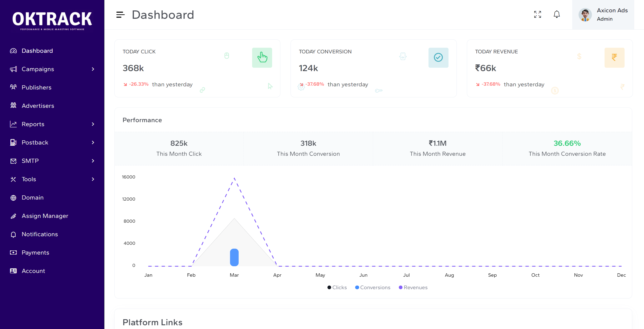
Task: Expand the Reports submenu
Action: coord(93,124)
